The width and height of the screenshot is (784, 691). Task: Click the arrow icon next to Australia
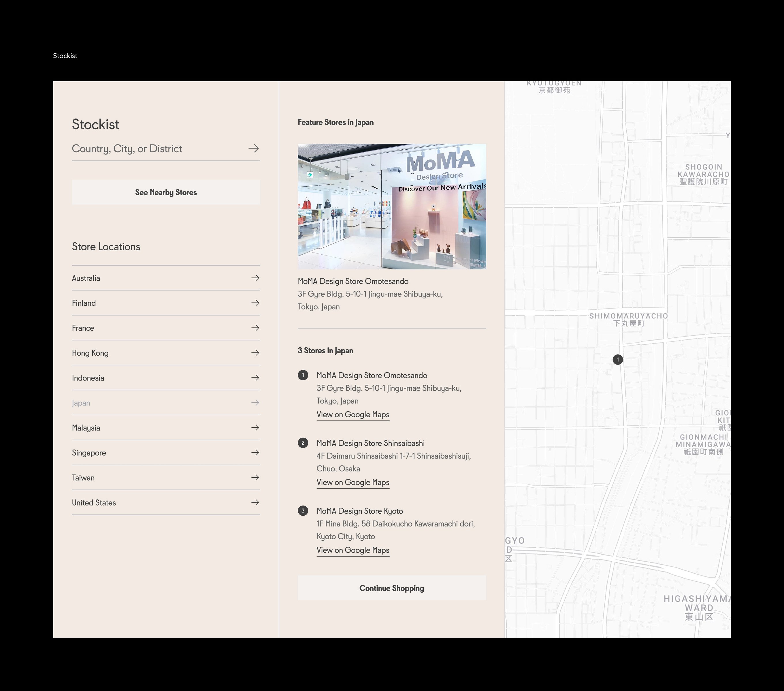pos(255,278)
